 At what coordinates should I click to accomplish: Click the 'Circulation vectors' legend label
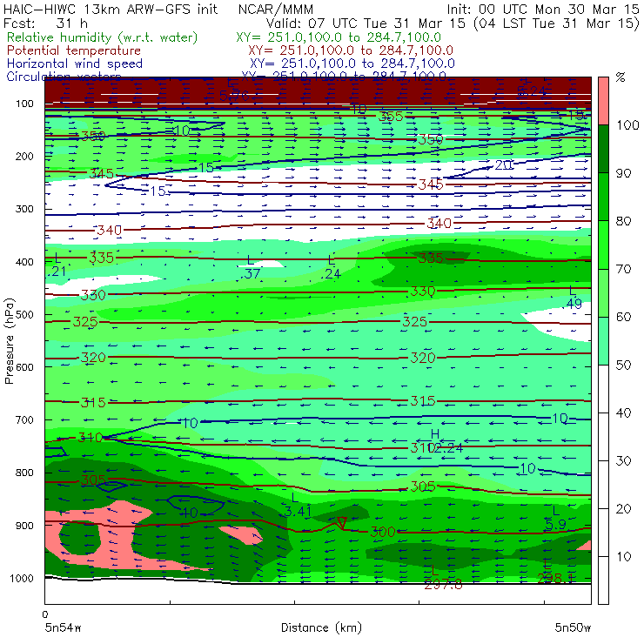pos(64,77)
